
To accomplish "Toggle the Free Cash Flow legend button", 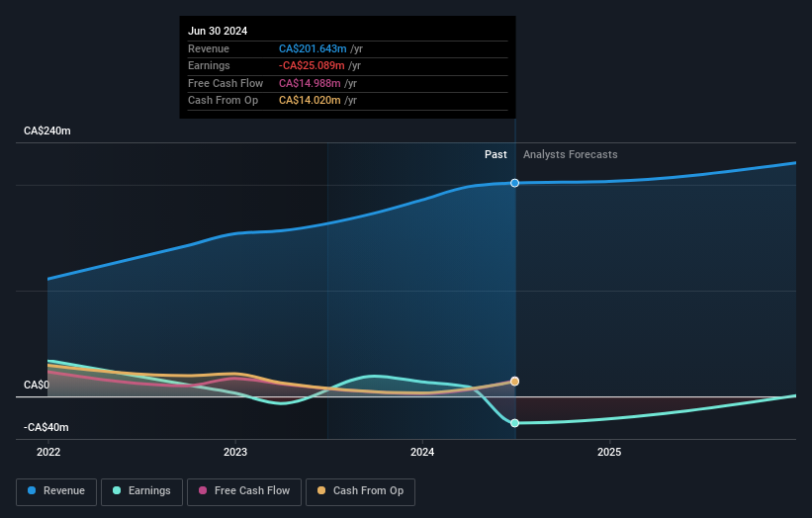I will click(244, 491).
